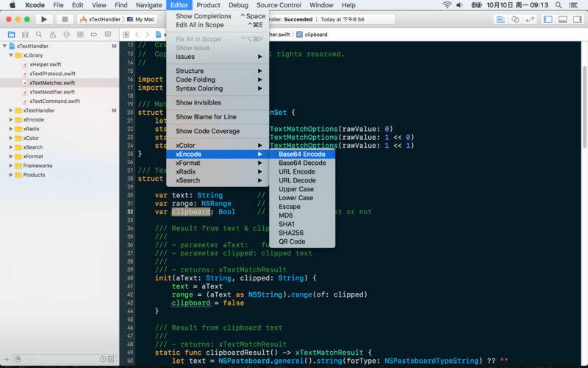Screen dimensions: 588x368
Task: Click clipboard symbol in jump bar
Action: (312, 35)
